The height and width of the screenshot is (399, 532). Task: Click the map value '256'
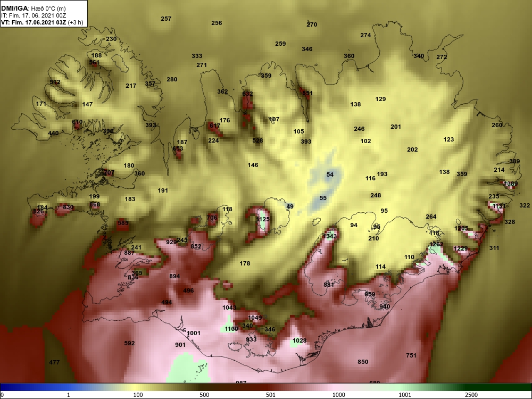pyautogui.click(x=217, y=23)
